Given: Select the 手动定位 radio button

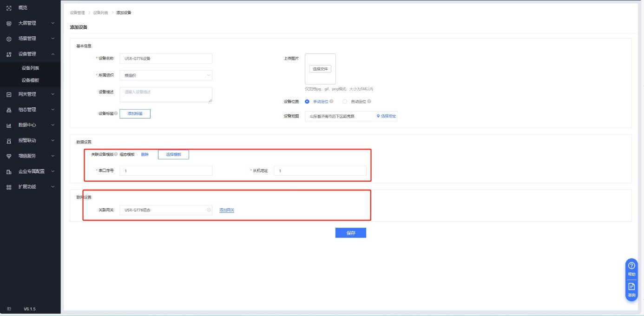Looking at the screenshot, I should coord(307,101).
